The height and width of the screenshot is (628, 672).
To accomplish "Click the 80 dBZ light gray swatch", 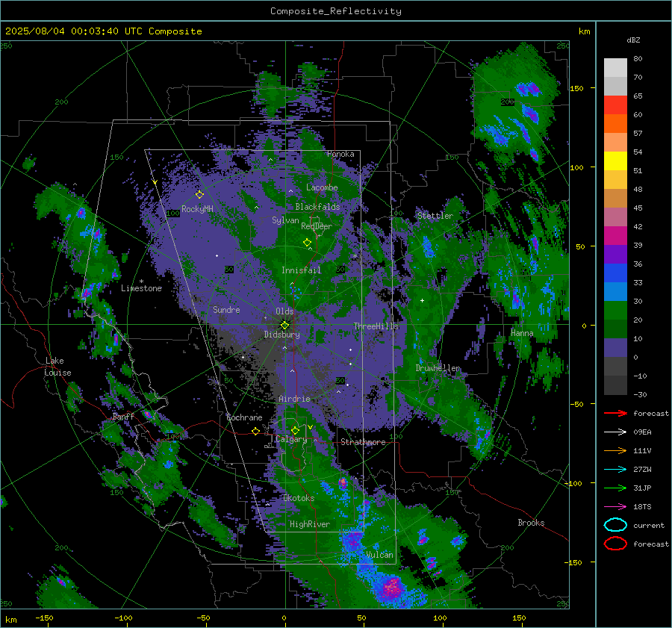I will tap(615, 67).
